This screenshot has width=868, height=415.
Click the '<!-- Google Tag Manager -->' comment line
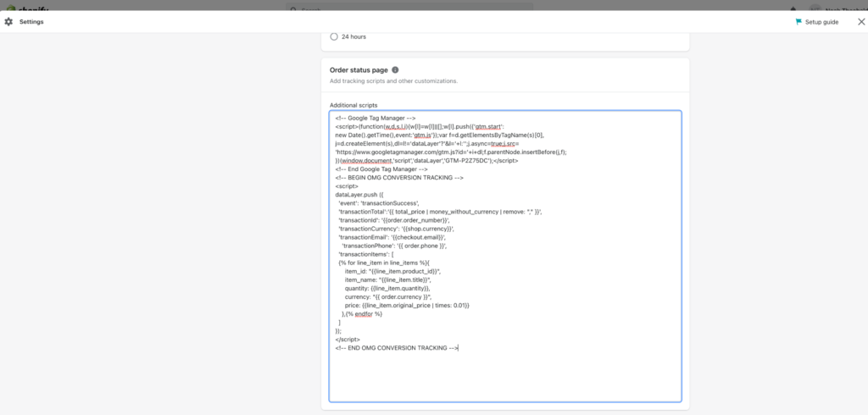[376, 118]
